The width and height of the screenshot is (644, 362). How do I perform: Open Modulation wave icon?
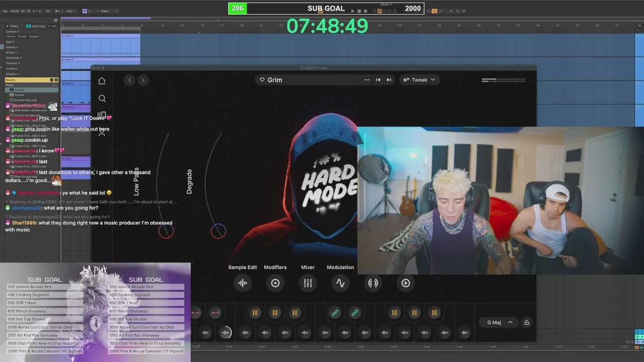click(x=341, y=283)
